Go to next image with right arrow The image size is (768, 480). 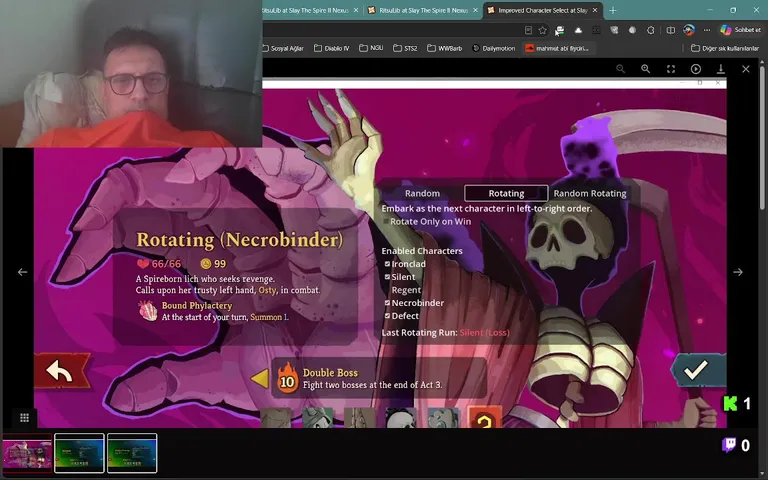(738, 272)
